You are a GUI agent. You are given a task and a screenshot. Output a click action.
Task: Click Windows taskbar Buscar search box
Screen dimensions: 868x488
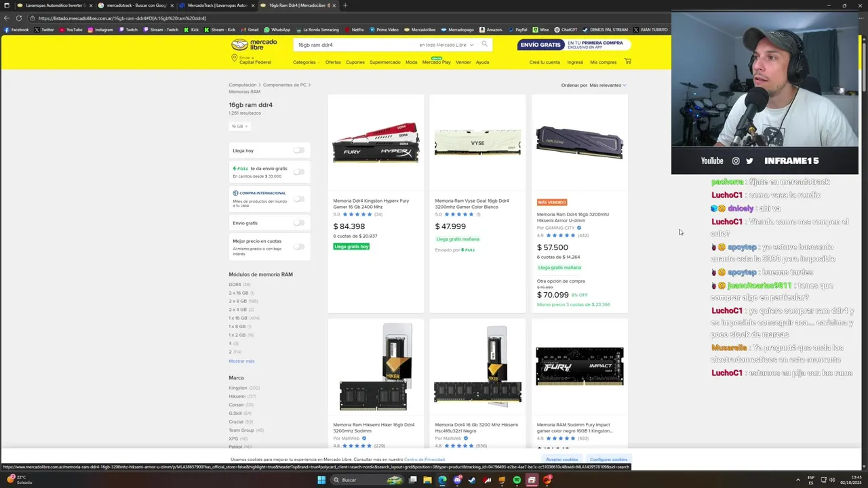click(367, 480)
